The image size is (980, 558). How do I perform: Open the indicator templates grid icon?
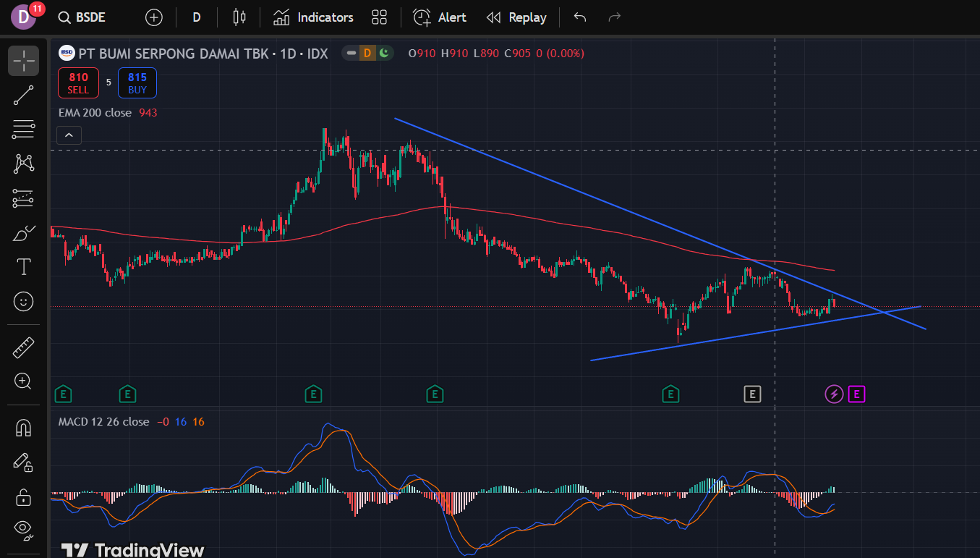pos(379,17)
